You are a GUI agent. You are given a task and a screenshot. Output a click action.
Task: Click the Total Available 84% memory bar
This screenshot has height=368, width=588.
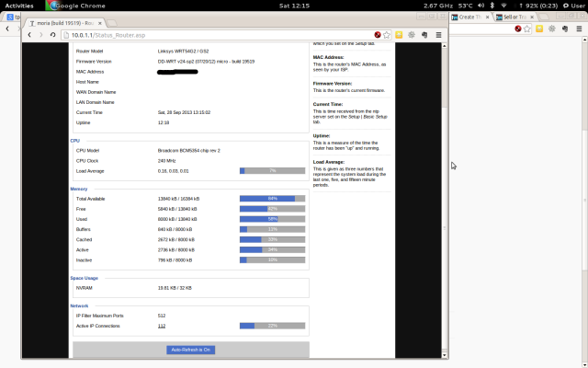[x=272, y=199]
